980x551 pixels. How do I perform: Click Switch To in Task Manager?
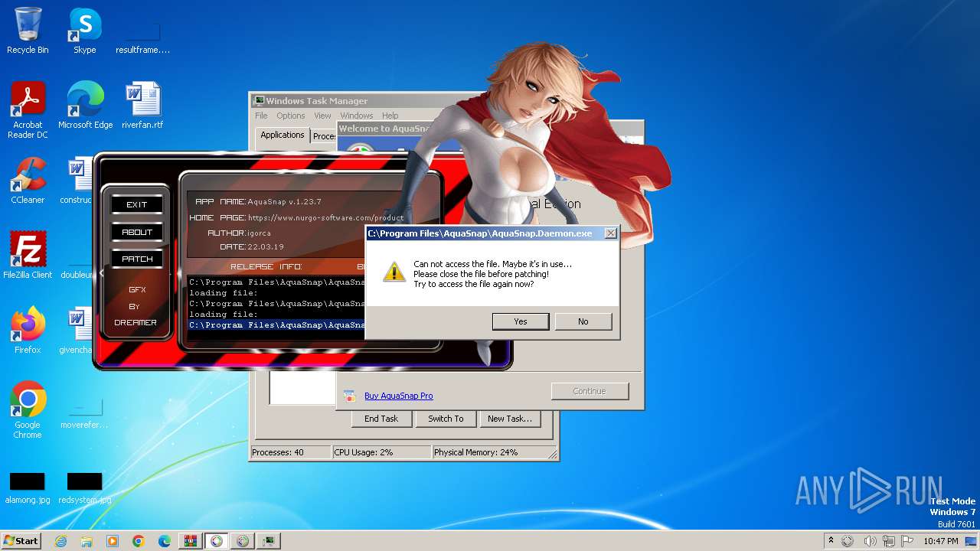[446, 419]
